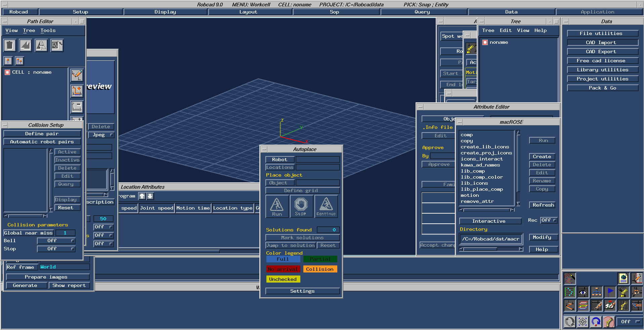Toggle the Bell Off option in Collision Setup
The height and width of the screenshot is (330, 644).
coord(56,241)
